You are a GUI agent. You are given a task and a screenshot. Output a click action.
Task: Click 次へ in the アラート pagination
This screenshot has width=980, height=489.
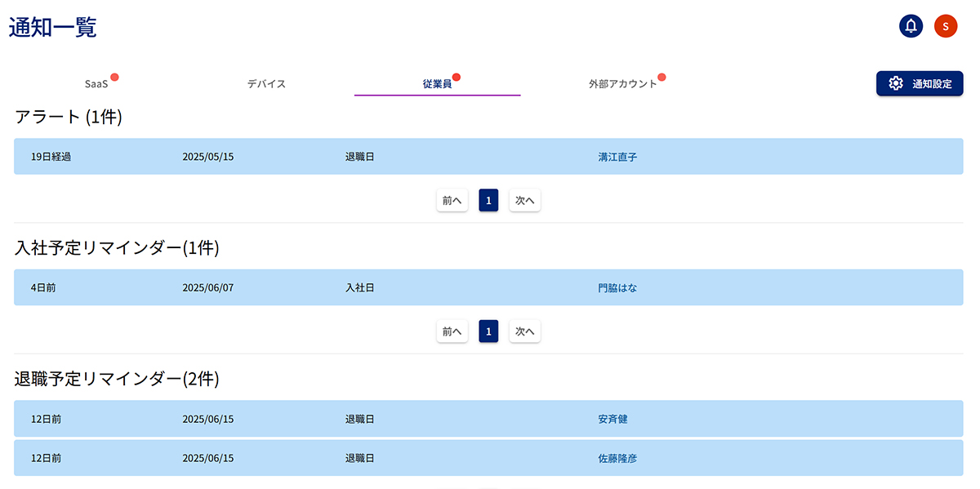(x=524, y=200)
